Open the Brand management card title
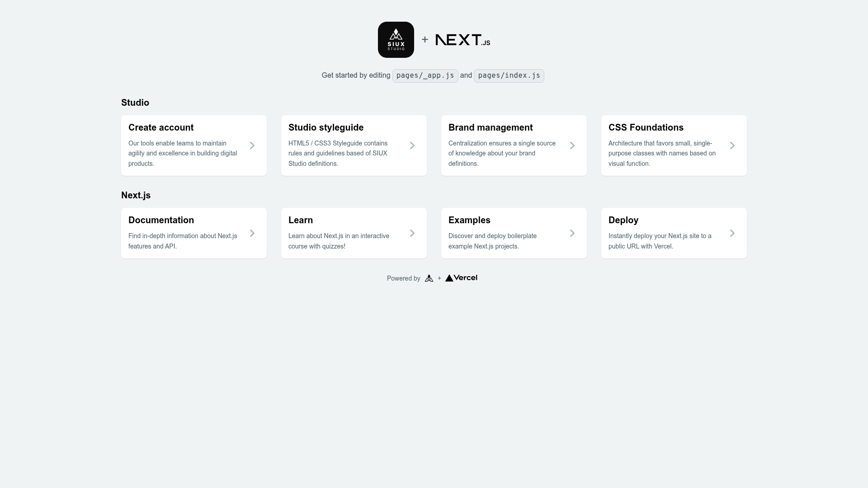This screenshot has height=488, width=868. point(491,127)
